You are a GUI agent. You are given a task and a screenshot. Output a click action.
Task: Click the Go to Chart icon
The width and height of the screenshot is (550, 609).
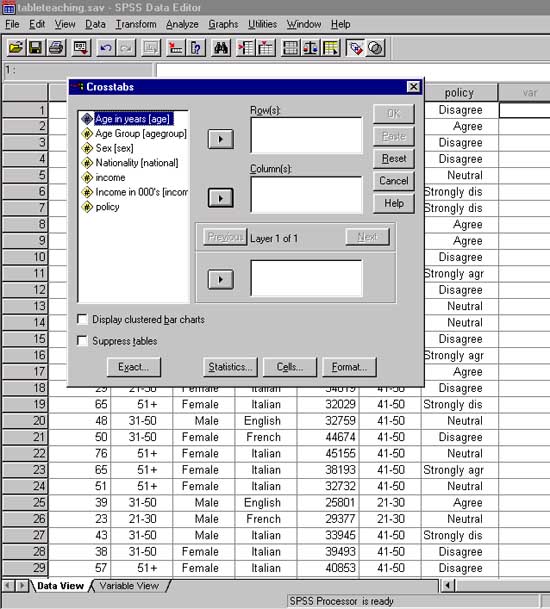pos(151,48)
